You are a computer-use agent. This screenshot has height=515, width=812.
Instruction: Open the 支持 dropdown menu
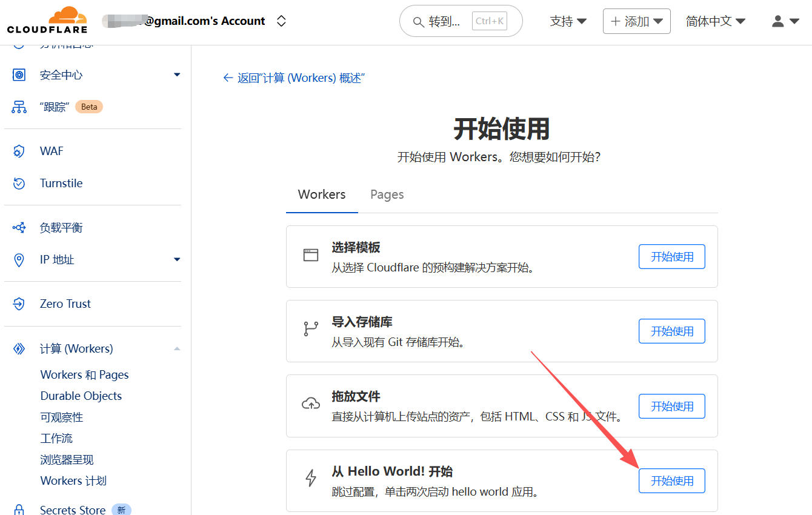pos(568,21)
